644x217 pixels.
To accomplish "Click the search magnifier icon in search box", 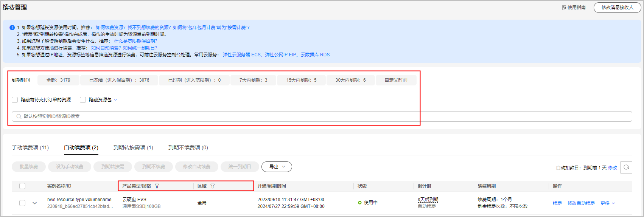I will coord(19,116).
